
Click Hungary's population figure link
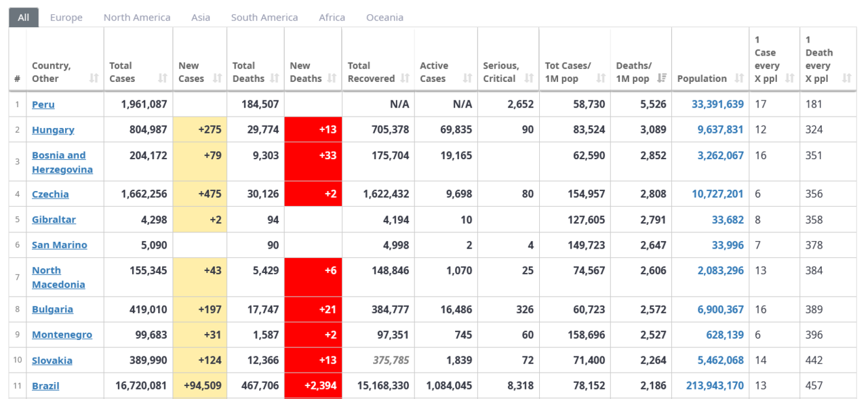(720, 129)
